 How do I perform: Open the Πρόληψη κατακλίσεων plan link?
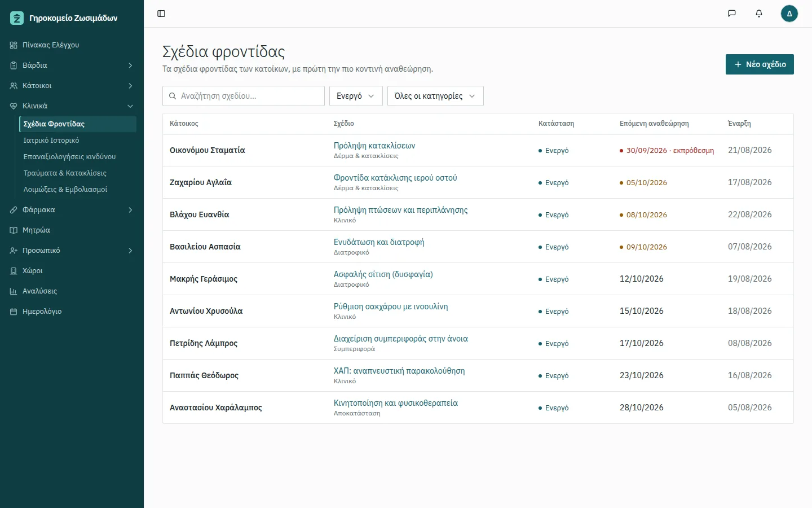coord(374,146)
